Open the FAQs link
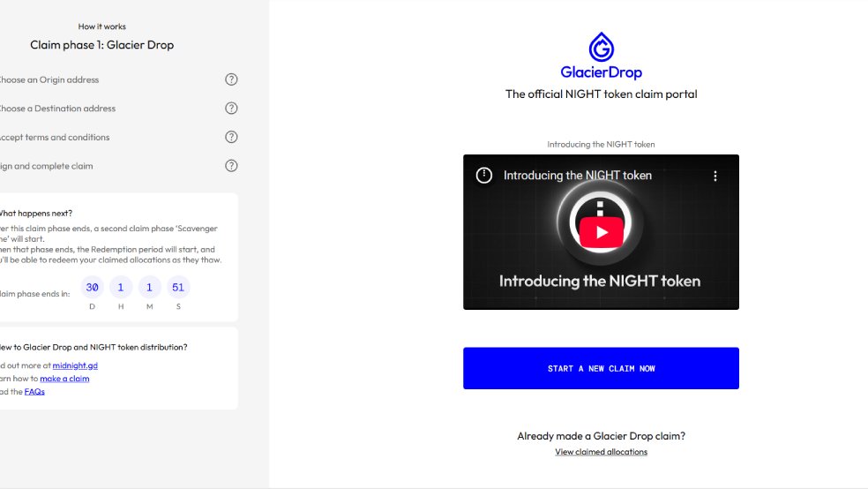 34,392
